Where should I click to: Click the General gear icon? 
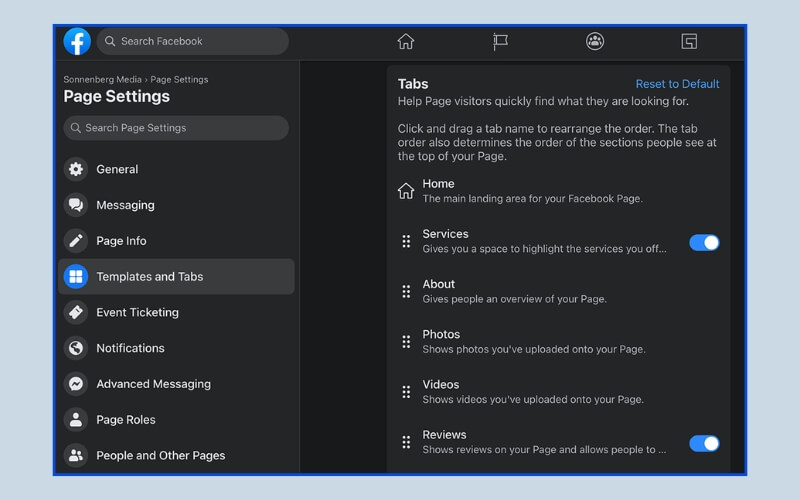pos(76,169)
